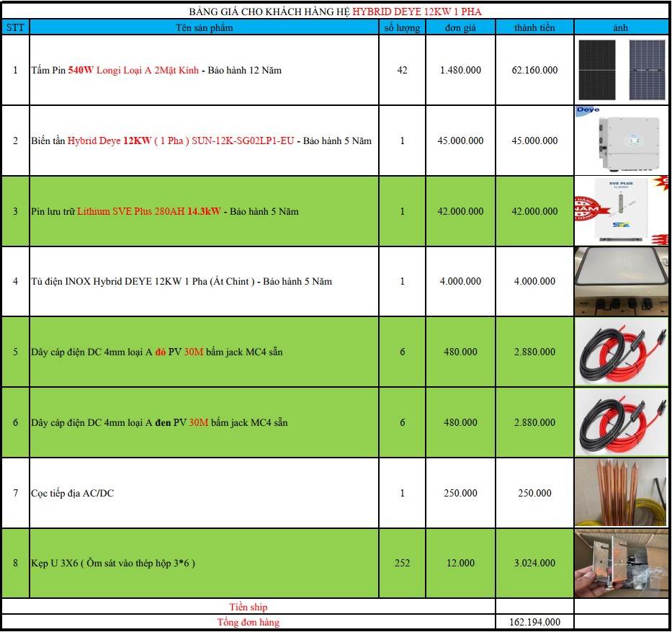Select amount '250.000' in thành tiền column
672x632 pixels.
click(534, 493)
